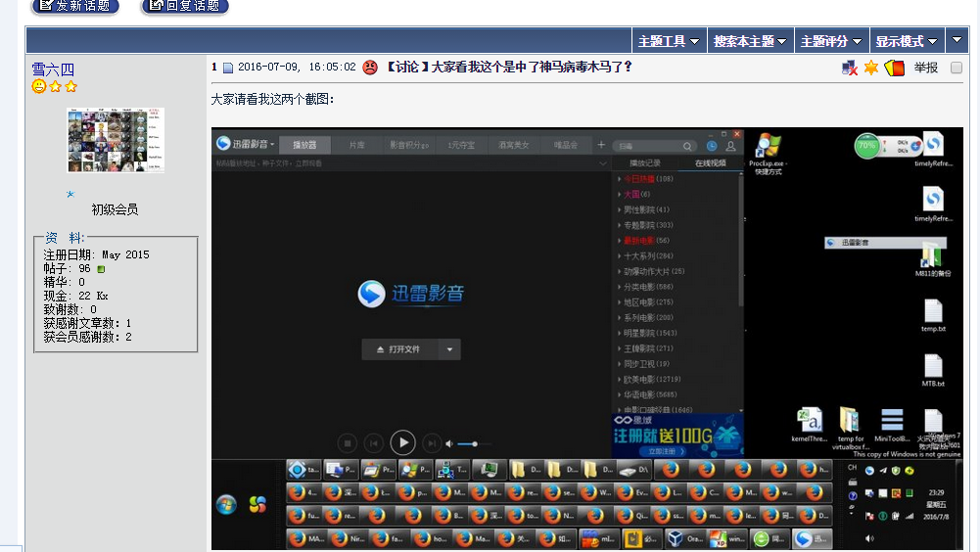980x552 pixels.
Task: Tick the checkbox next to 举报
Action: [957, 68]
